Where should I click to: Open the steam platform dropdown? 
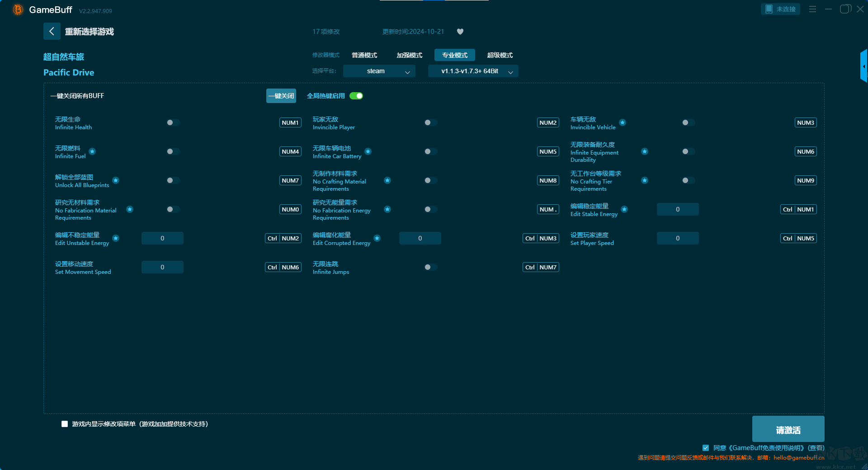379,71
